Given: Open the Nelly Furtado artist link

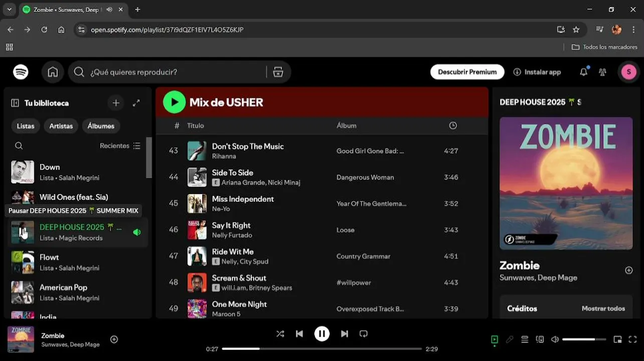Looking at the screenshot, I should [x=232, y=235].
